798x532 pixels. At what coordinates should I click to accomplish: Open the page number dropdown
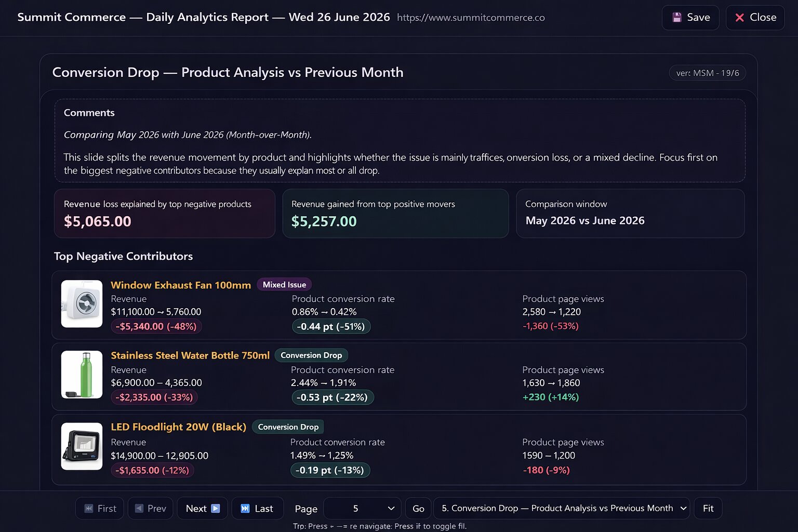point(362,509)
